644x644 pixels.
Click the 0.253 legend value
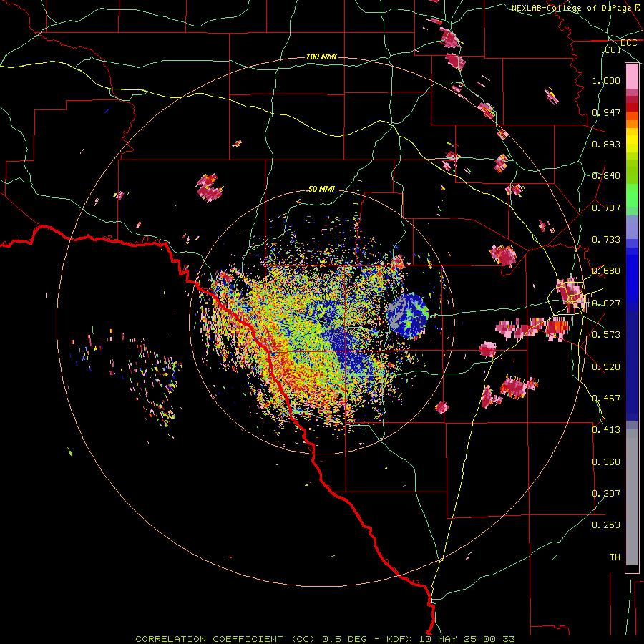pos(606,525)
